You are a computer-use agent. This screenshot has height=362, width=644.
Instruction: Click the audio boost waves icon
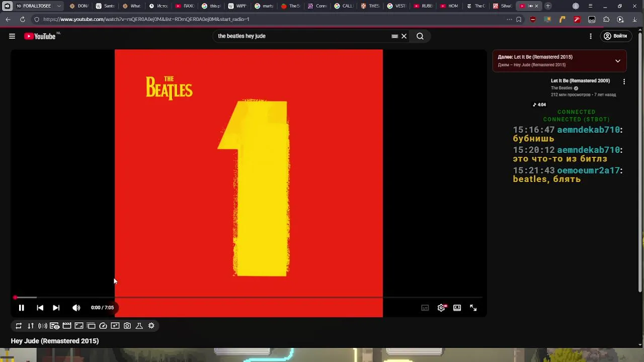pyautogui.click(x=43, y=326)
